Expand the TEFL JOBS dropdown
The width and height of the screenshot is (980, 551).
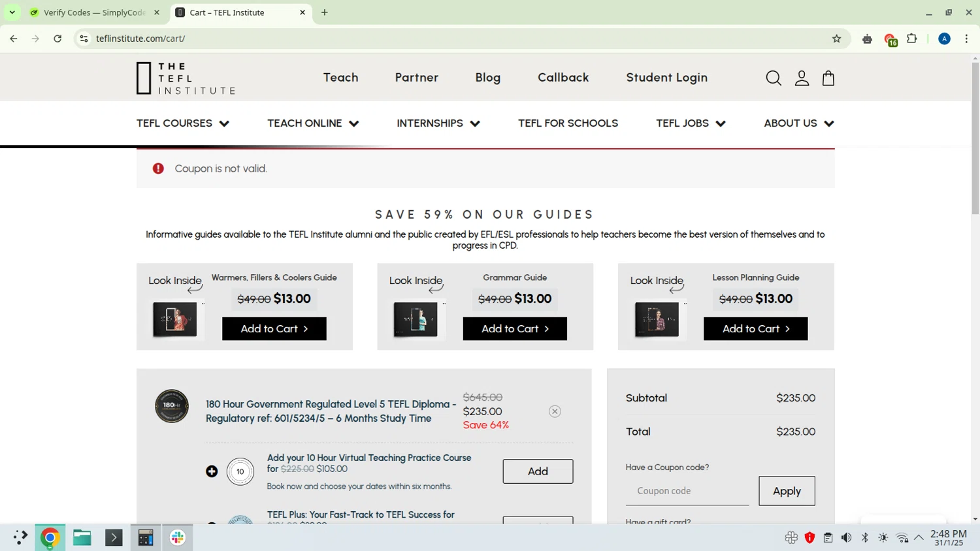691,123
